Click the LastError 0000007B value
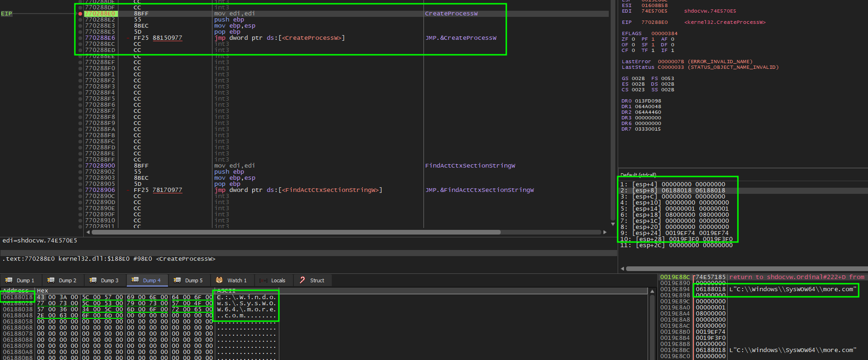Image resolution: width=868 pixels, height=360 pixels. [671, 62]
